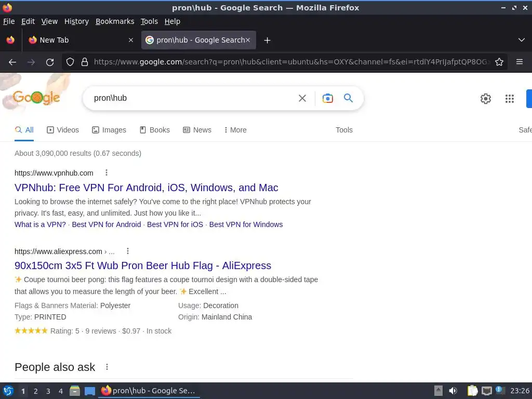Screen dimensions: 532x399
Task: Open Firefox hamburger application menu
Action: (x=520, y=62)
